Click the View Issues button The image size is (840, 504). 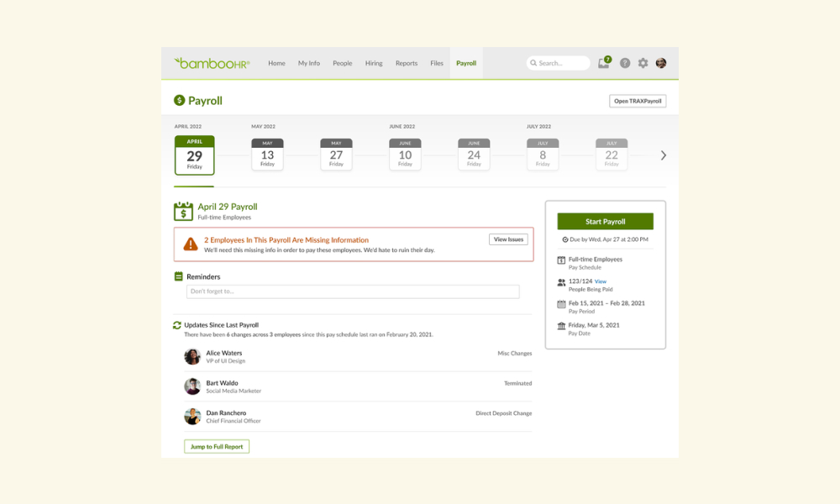508,239
